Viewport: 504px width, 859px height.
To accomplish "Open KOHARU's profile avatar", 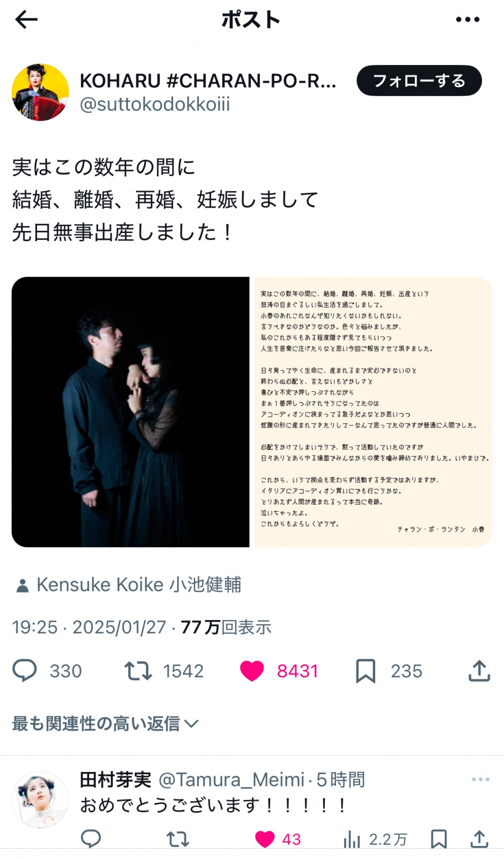I will coord(40,92).
